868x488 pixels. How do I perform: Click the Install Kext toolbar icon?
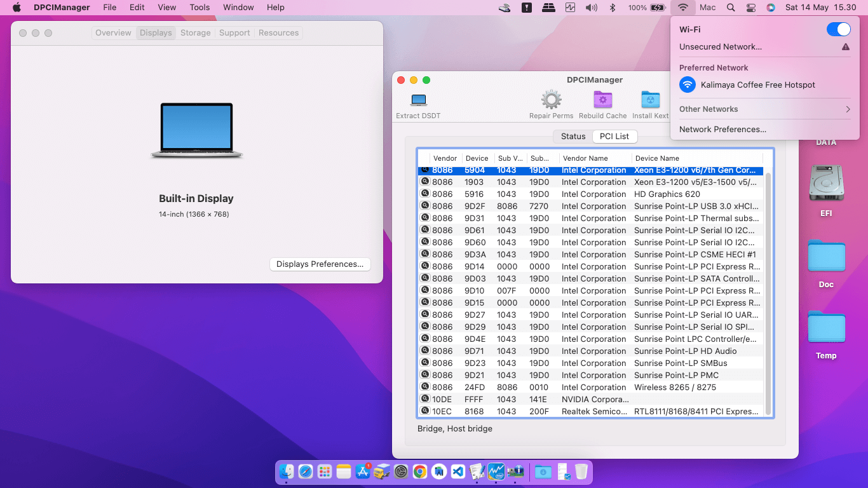[x=651, y=100]
